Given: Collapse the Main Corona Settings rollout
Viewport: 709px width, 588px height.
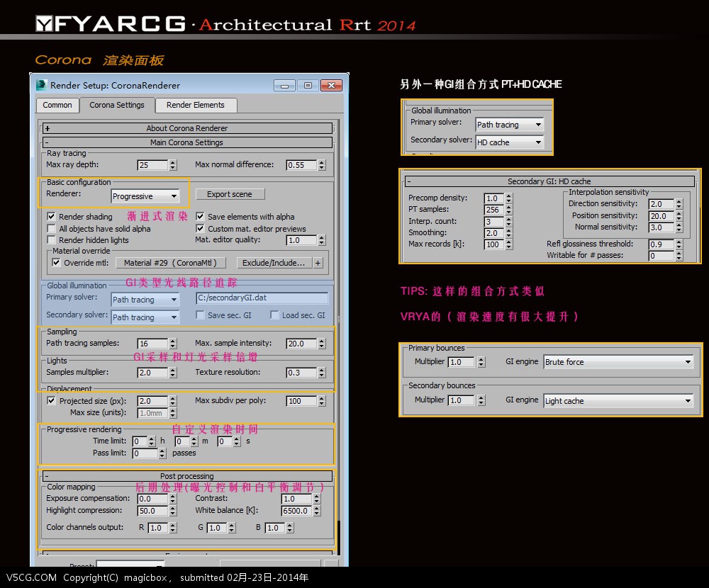Looking at the screenshot, I should coord(187,142).
